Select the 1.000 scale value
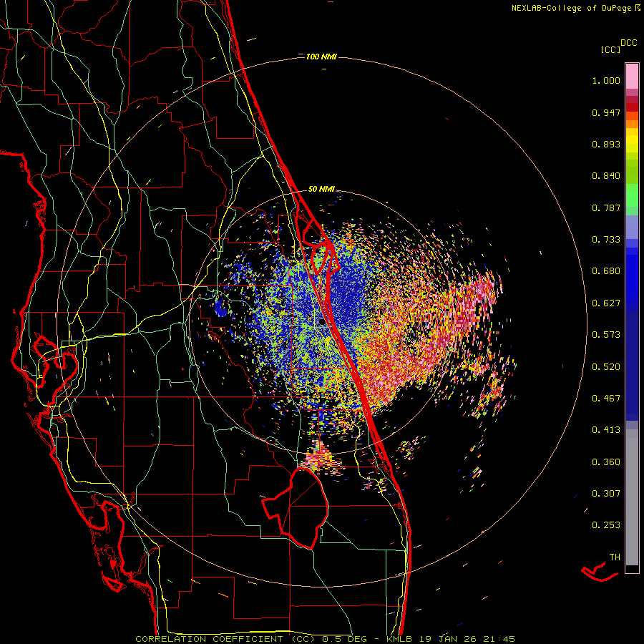 click(606, 80)
